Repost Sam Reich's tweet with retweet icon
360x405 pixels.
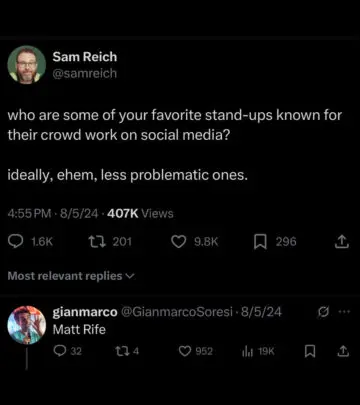[96, 242]
